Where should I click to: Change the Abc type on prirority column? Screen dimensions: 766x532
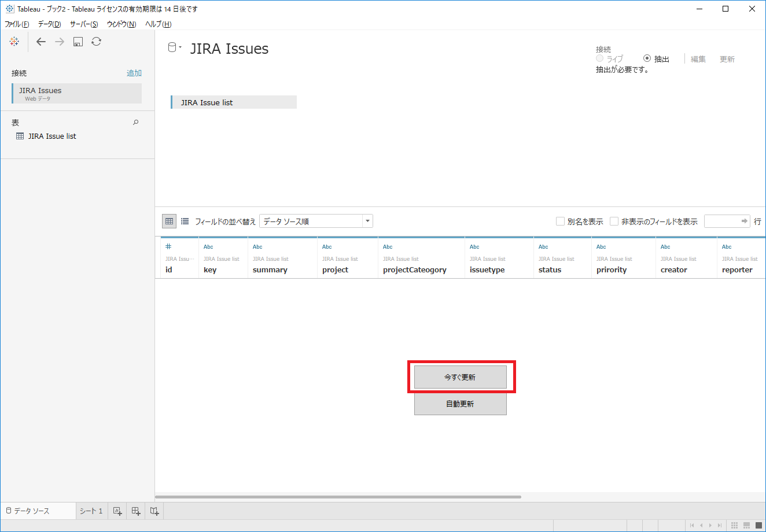point(601,247)
